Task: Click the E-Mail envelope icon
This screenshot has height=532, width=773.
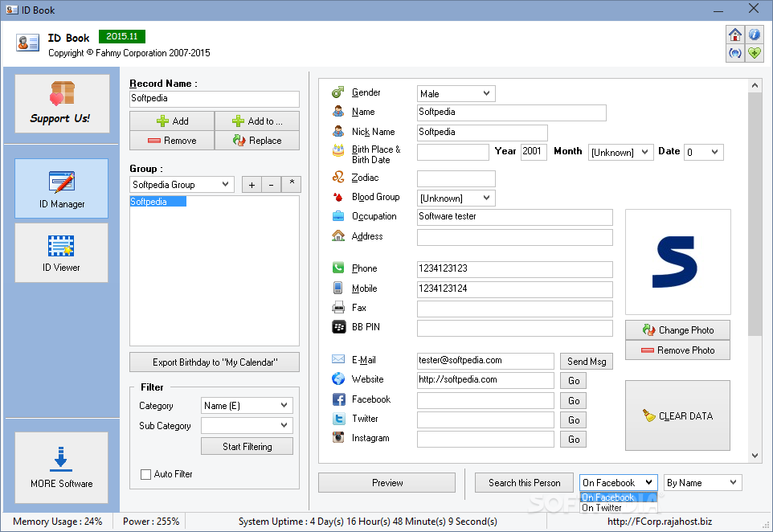Action: tap(338, 359)
